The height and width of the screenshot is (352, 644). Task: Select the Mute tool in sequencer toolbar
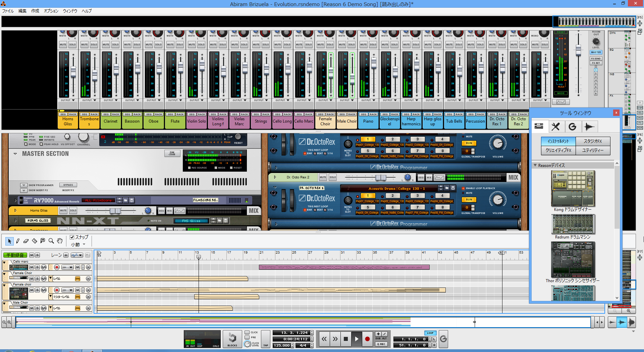(43, 241)
